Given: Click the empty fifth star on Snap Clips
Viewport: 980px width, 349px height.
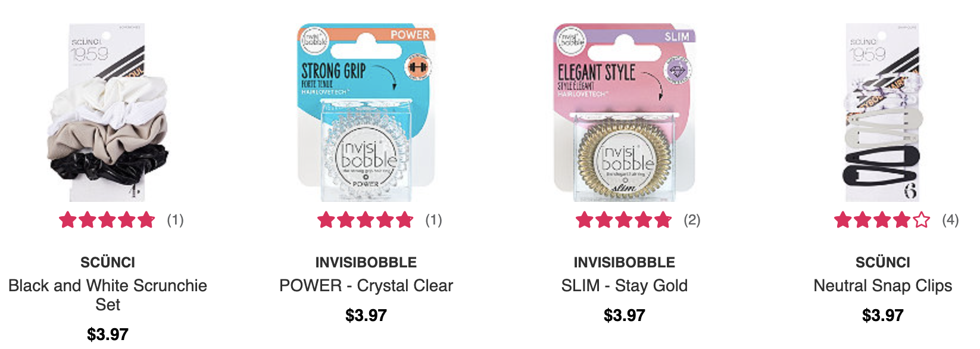Looking at the screenshot, I should pyautogui.click(x=921, y=220).
